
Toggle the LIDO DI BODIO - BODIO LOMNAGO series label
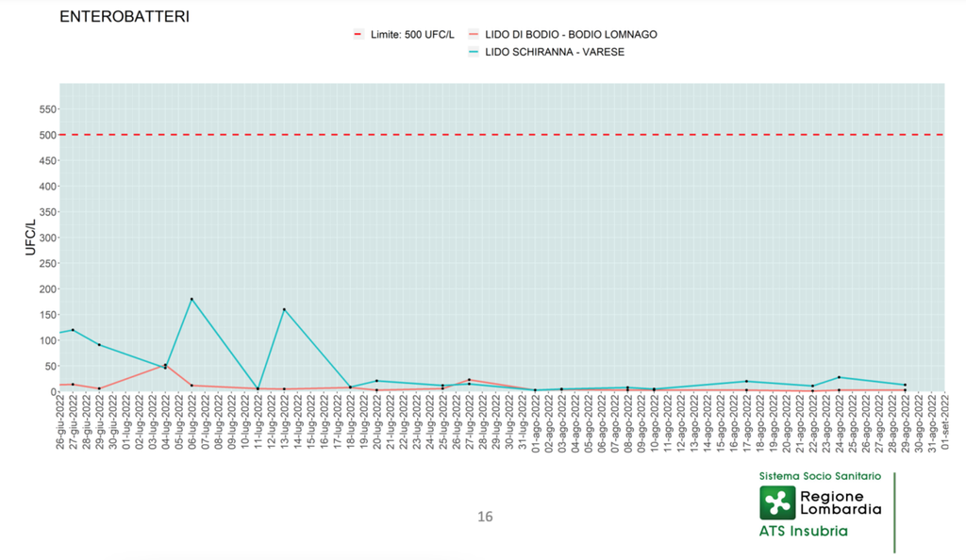pyautogui.click(x=571, y=35)
